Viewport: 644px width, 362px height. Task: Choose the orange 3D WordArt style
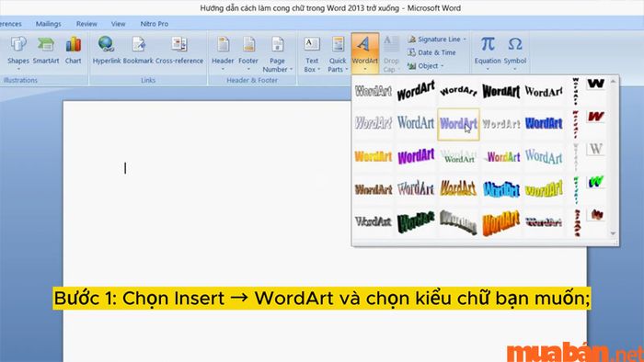coord(501,222)
